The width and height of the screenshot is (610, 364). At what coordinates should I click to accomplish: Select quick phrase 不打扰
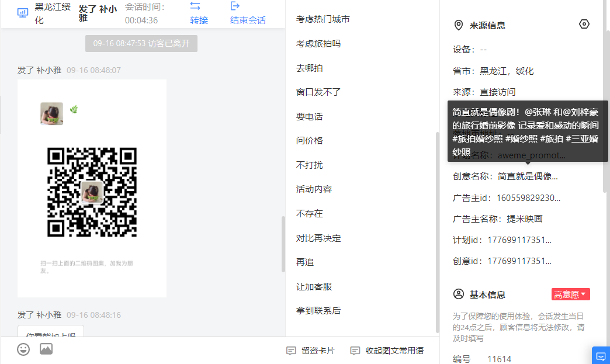click(x=309, y=165)
